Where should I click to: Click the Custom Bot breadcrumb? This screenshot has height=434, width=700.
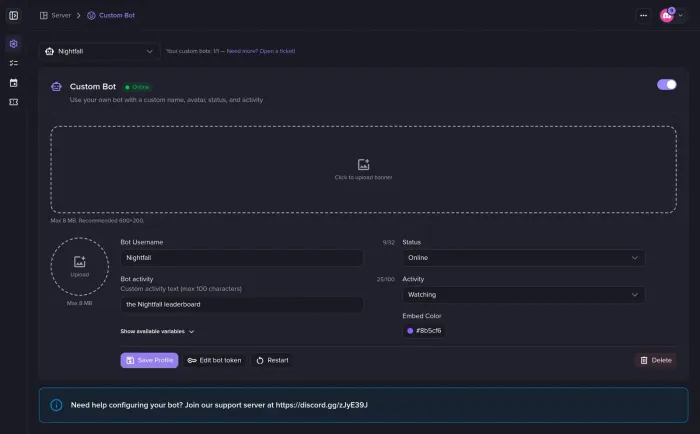point(111,16)
